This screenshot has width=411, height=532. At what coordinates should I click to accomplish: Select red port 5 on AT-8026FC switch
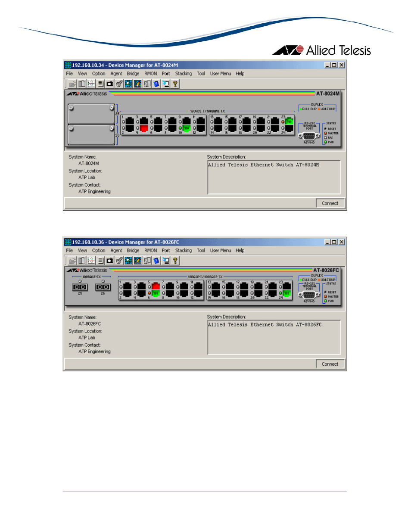[x=156, y=286]
